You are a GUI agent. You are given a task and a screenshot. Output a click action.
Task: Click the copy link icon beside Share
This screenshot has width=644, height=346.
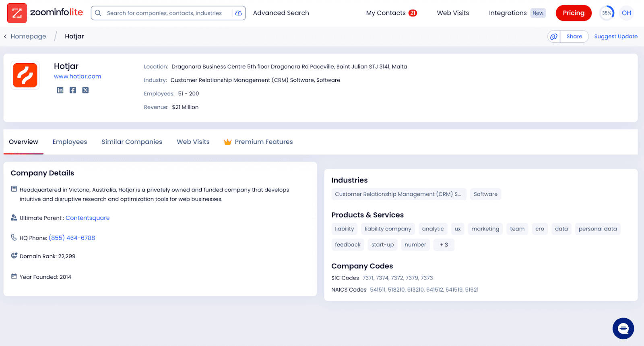(x=554, y=37)
